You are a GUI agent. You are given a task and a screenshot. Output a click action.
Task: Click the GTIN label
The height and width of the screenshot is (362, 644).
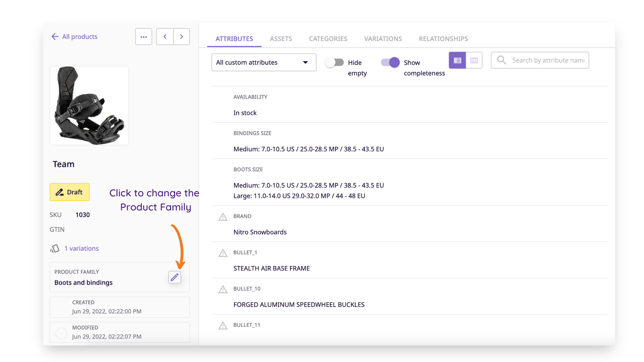[57, 230]
